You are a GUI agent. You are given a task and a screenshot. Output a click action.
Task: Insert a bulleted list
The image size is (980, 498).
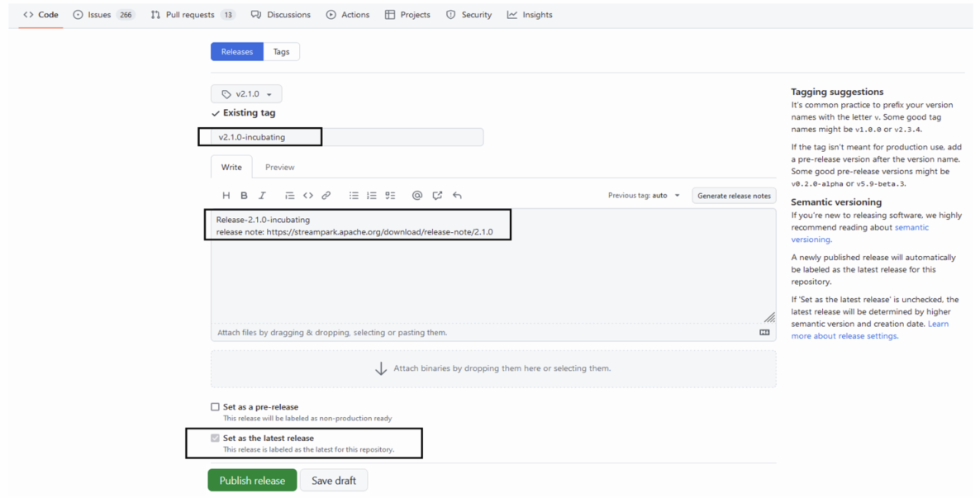pos(354,196)
